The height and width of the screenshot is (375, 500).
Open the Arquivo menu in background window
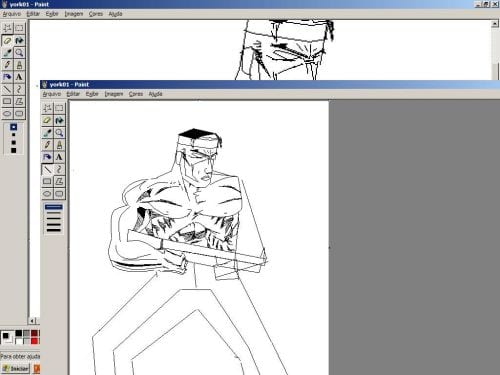coord(12,14)
